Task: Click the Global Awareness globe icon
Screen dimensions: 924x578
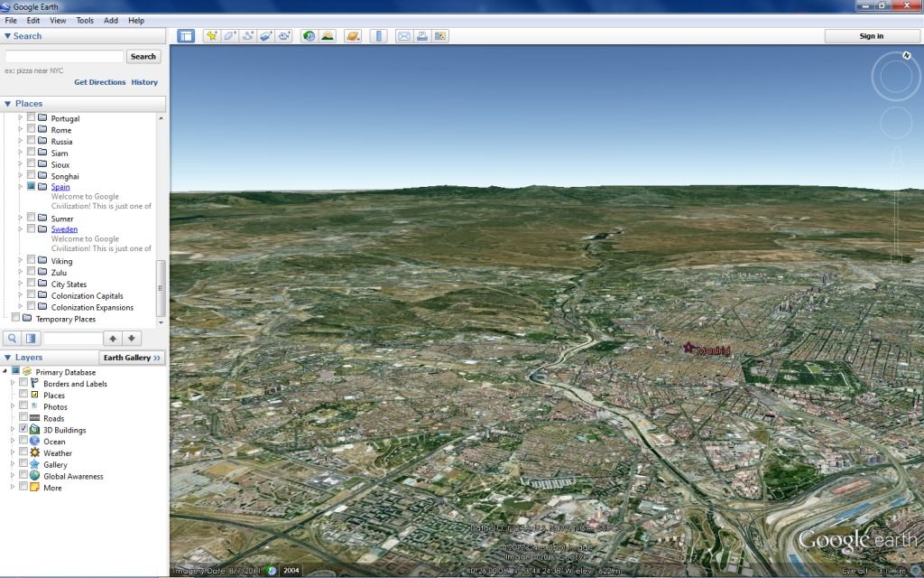Action: [35, 475]
